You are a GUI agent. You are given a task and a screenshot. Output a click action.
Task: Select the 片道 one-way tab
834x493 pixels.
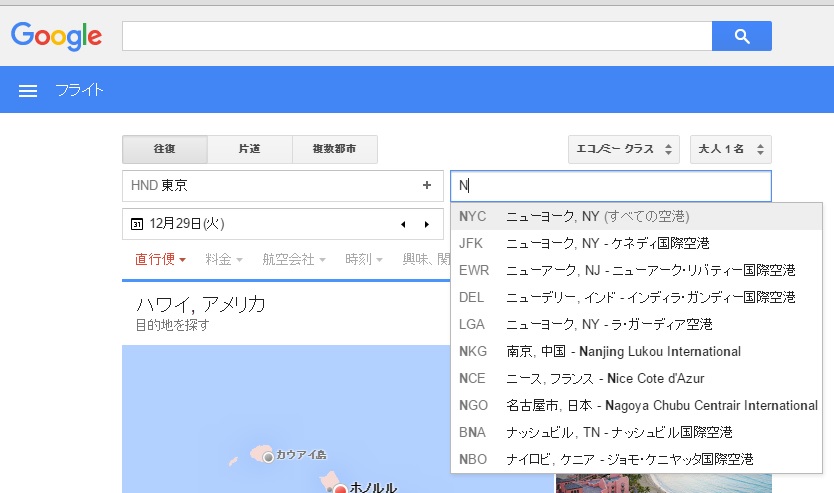click(x=249, y=149)
